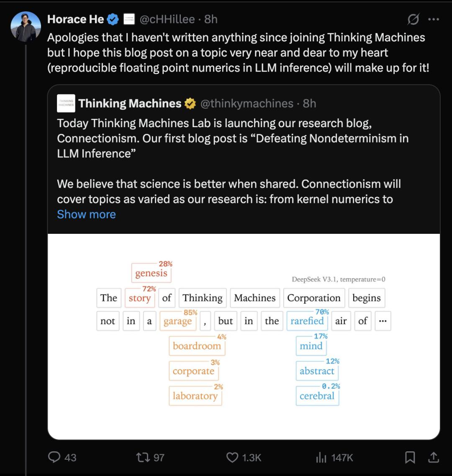Open the token probability image preview

click(x=244, y=336)
